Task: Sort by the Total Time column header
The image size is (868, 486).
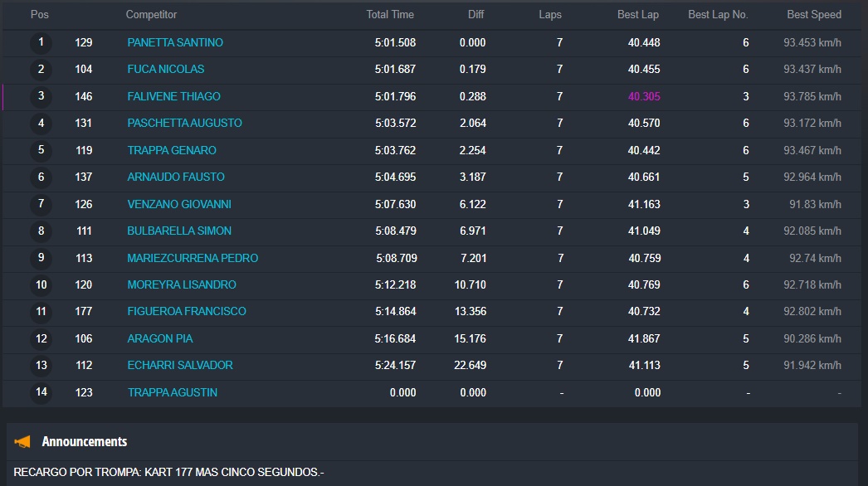Action: 390,15
